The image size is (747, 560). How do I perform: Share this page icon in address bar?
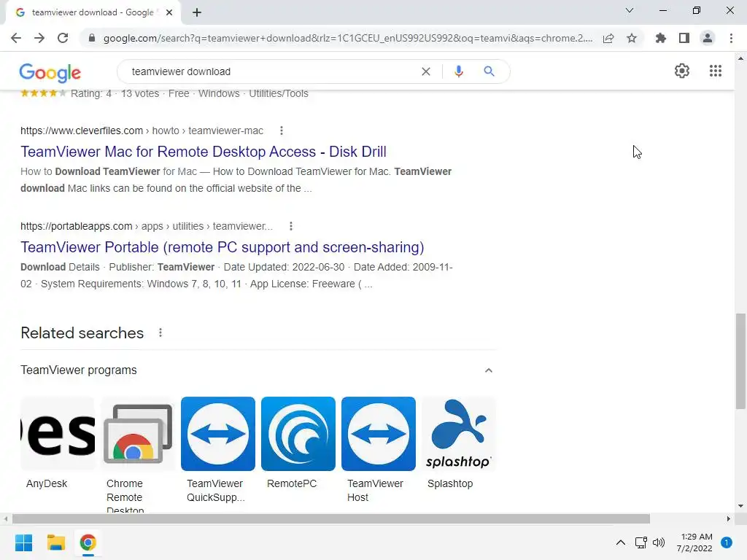point(608,38)
